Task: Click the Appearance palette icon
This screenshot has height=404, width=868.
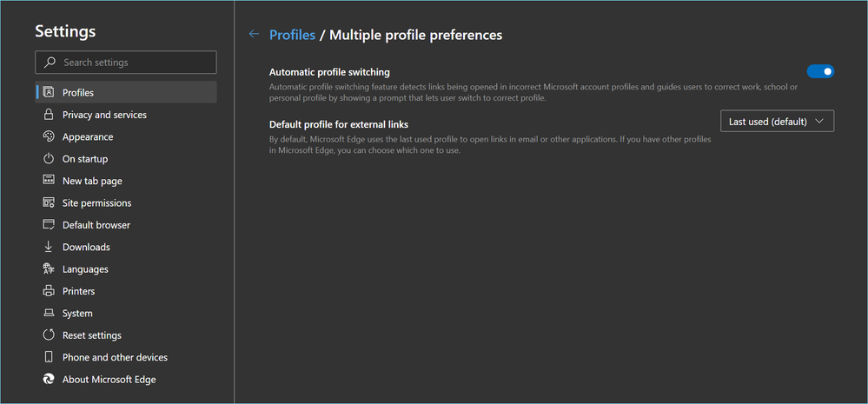Action: (x=49, y=136)
